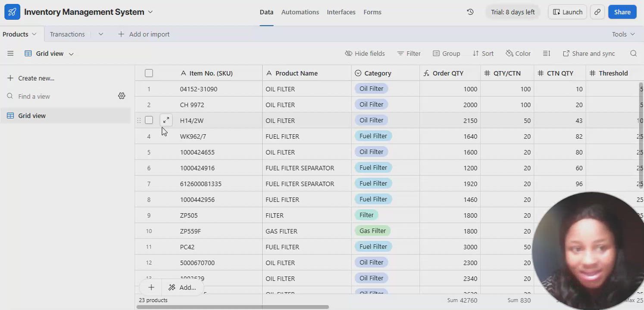Toggle the sidebar hamburger menu
Image resolution: width=644 pixels, height=310 pixels.
click(x=10, y=53)
